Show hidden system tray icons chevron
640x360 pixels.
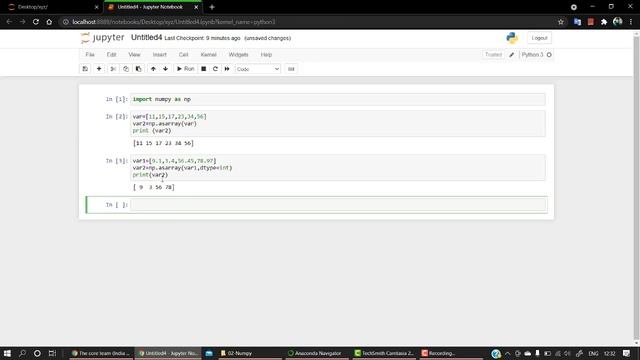tap(507, 353)
